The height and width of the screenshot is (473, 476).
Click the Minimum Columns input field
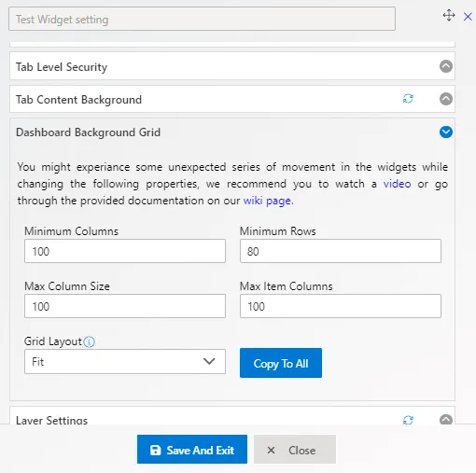[125, 251]
